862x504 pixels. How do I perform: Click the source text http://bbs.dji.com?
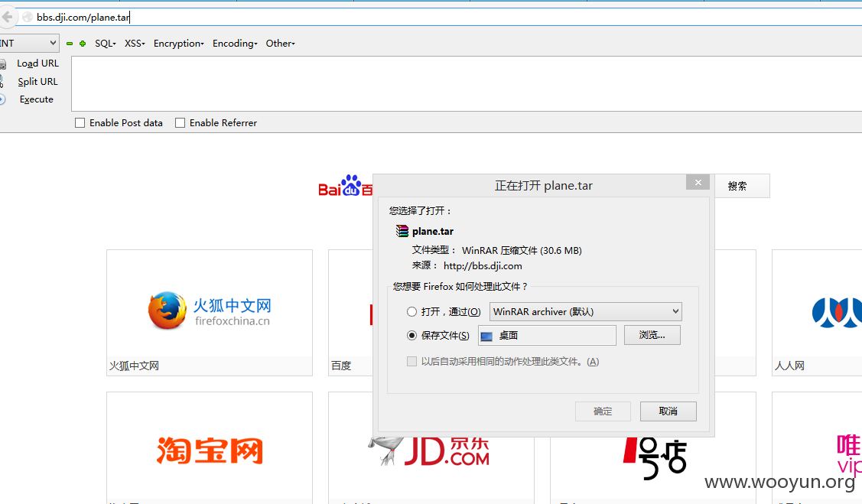[x=483, y=266]
